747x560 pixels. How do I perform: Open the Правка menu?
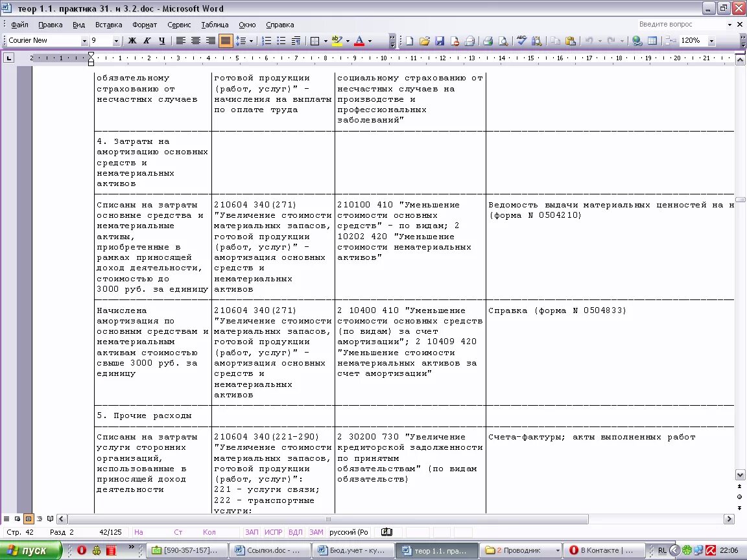50,25
